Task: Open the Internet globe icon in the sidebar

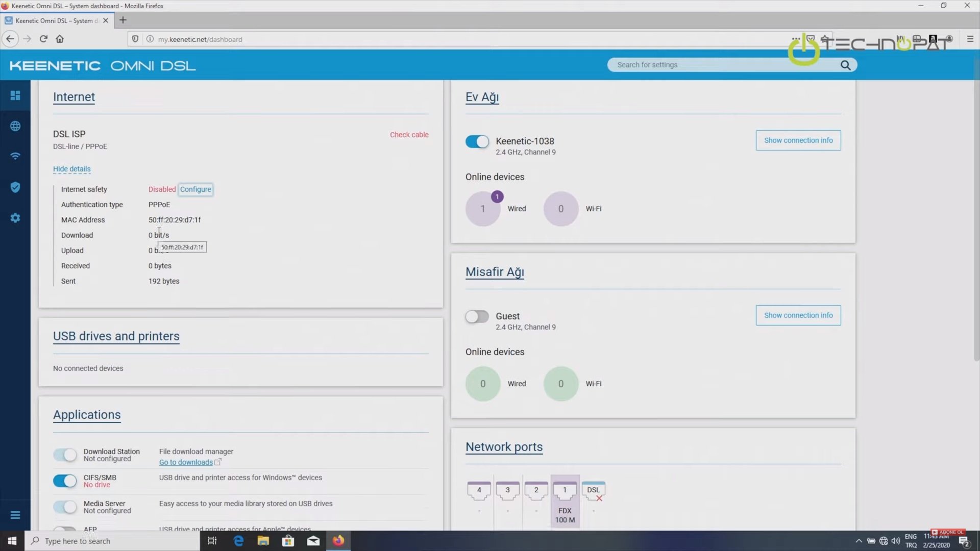Action: (x=15, y=126)
